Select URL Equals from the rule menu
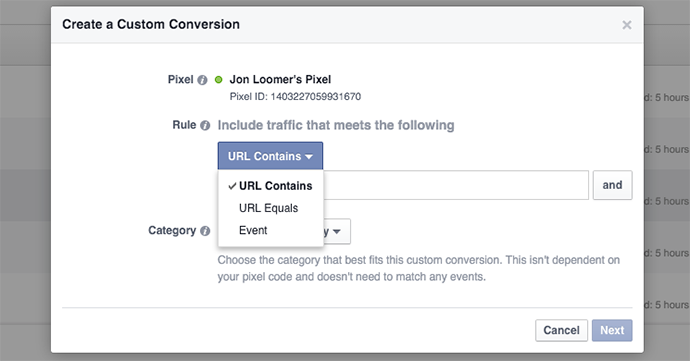The height and width of the screenshot is (361, 690). point(268,208)
